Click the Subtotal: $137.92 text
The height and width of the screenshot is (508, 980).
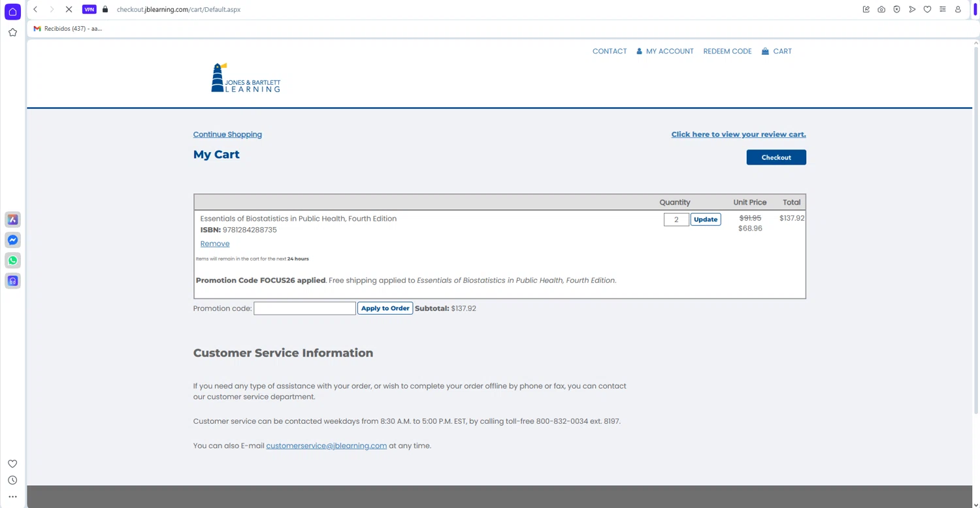point(446,308)
